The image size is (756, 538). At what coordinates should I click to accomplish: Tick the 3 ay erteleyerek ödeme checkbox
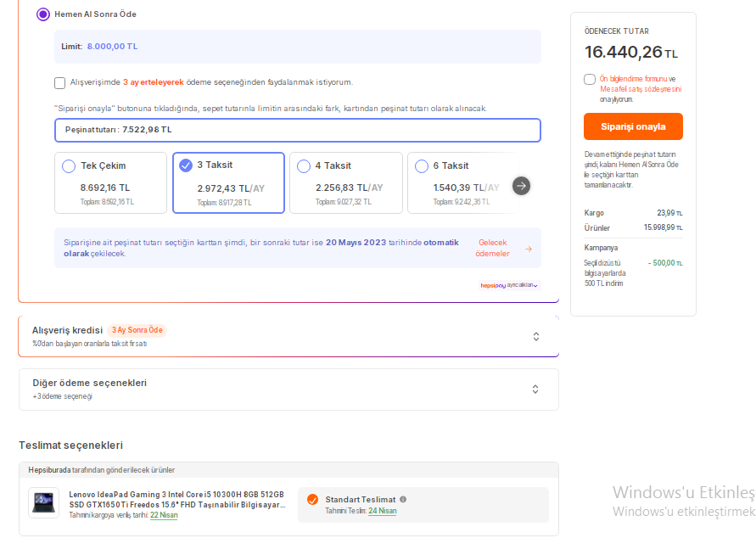(x=59, y=83)
